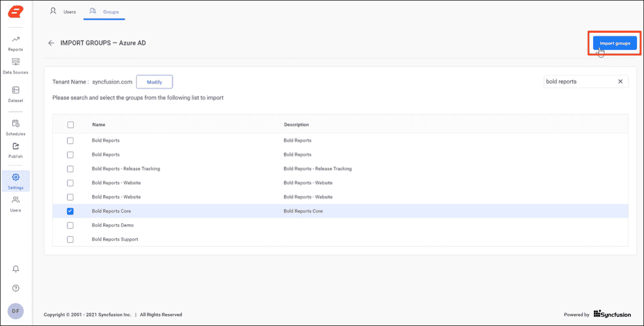The height and width of the screenshot is (326, 644).
Task: Open Publish in the sidebar
Action: click(x=16, y=150)
